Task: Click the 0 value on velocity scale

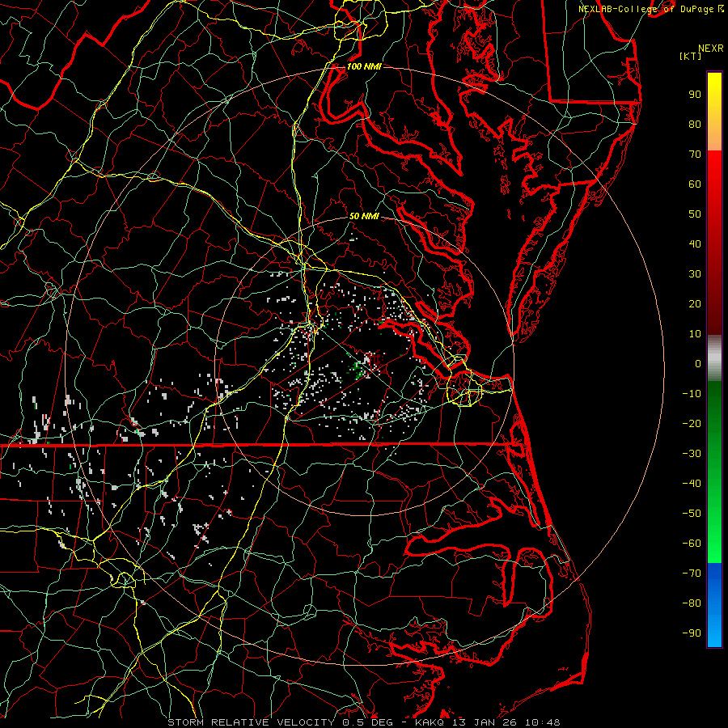Action: (x=698, y=364)
